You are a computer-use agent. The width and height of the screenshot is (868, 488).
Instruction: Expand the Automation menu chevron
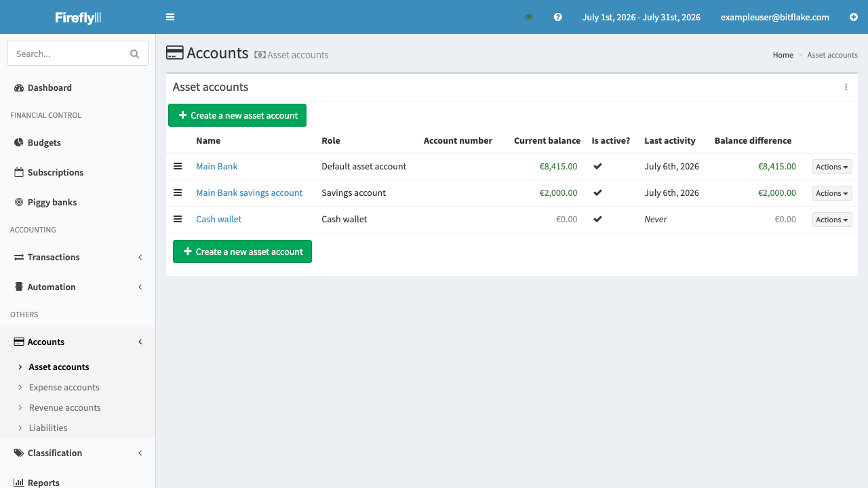click(140, 287)
